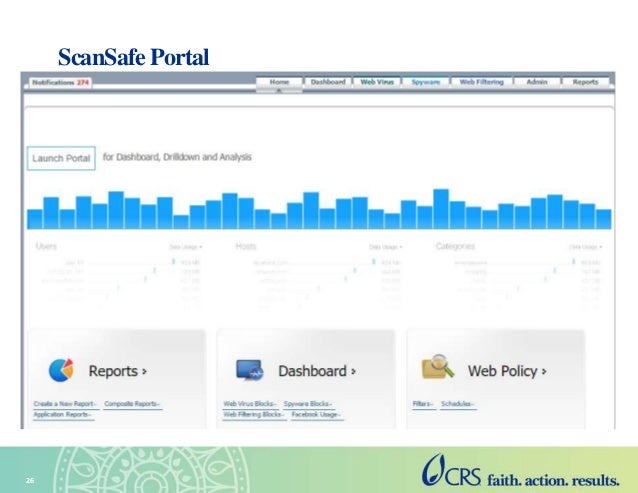Viewport: 638px width, 493px height.
Task: Click the Dashboard monitor icon
Action: point(250,370)
